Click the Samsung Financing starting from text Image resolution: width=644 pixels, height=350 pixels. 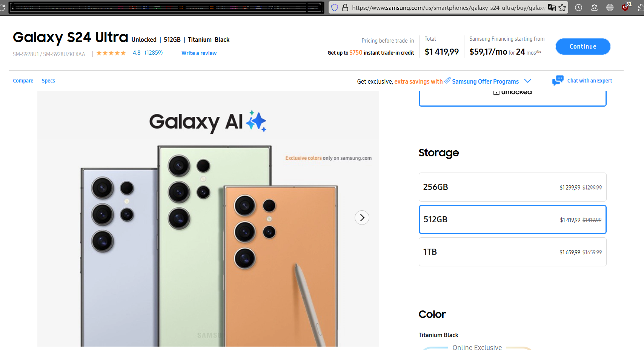507,39
